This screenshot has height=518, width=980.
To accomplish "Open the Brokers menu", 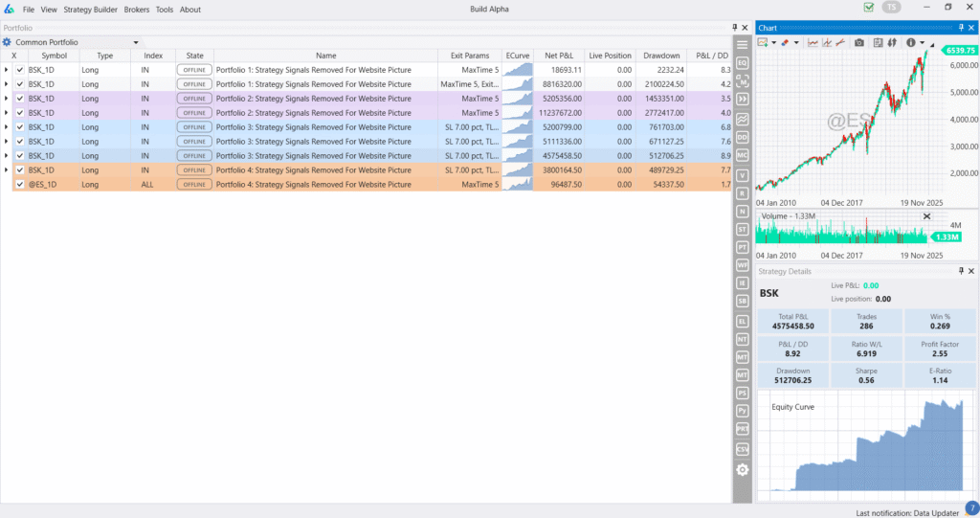I will (x=136, y=10).
